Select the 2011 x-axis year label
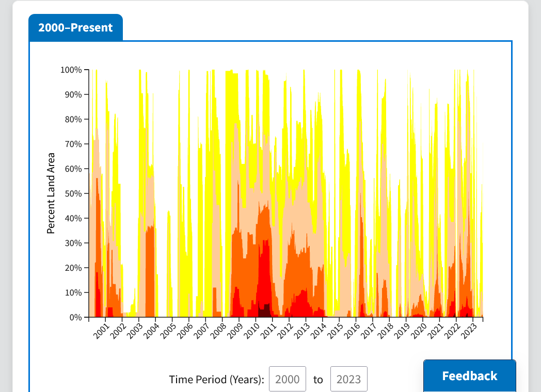This screenshot has width=541, height=392. [x=268, y=331]
